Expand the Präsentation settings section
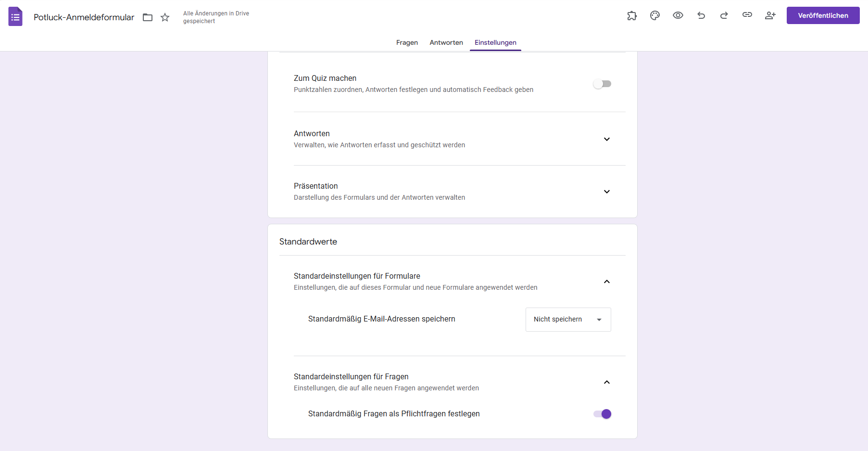The image size is (868, 451). 607,192
